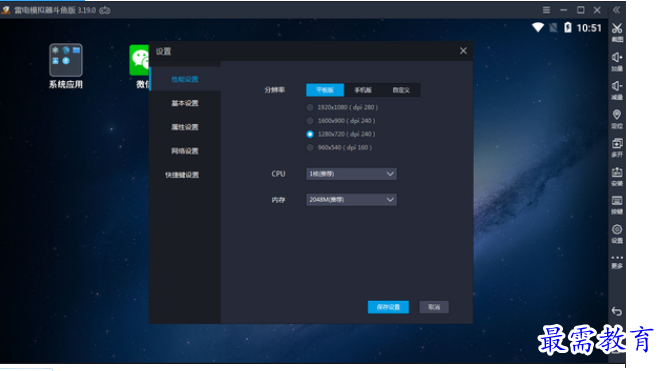Switch to 属性设置 property settings tab
662x371 pixels.
185,127
